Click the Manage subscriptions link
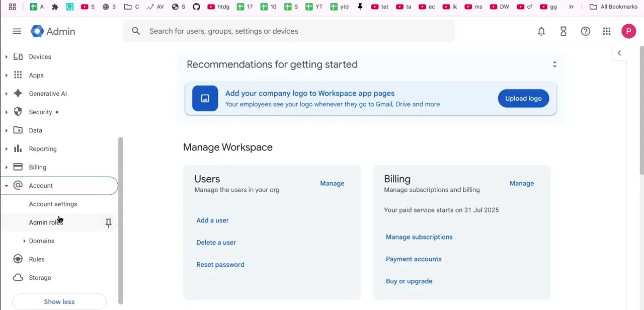The width and height of the screenshot is (644, 310). click(x=419, y=237)
